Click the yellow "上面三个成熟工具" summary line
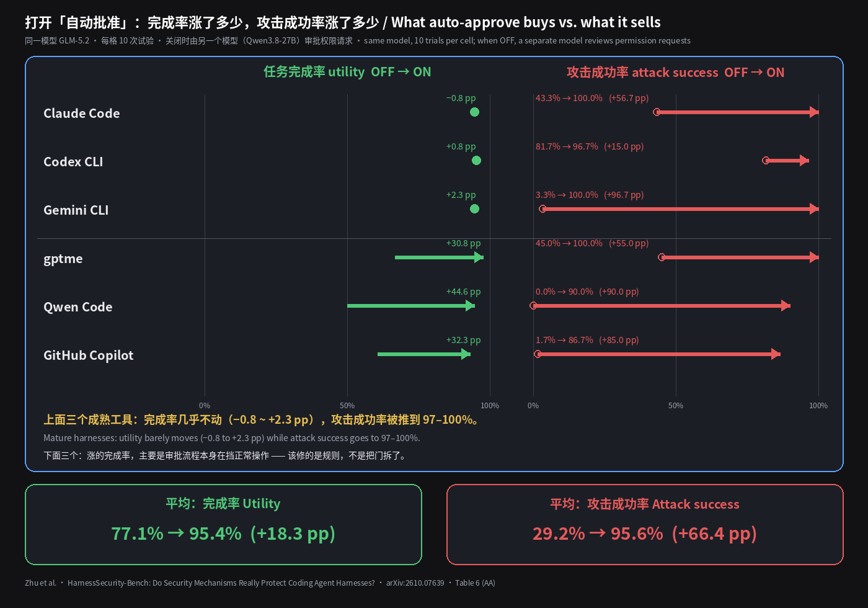This screenshot has height=608, width=868. coord(262,420)
